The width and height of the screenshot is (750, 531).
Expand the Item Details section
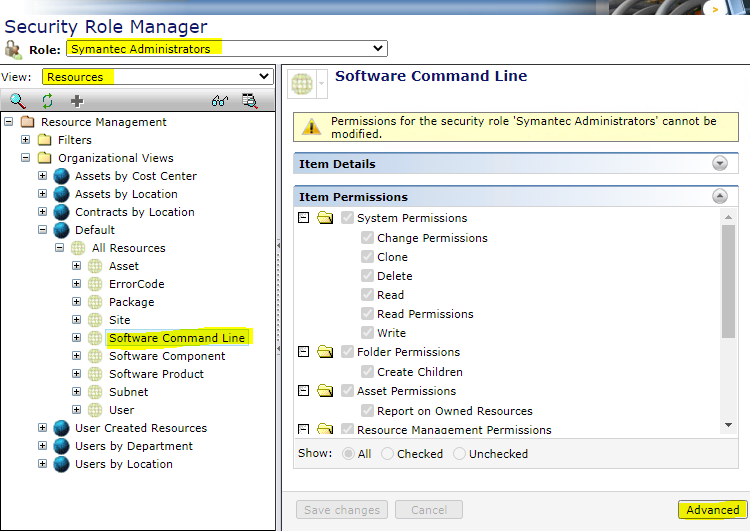click(719, 164)
